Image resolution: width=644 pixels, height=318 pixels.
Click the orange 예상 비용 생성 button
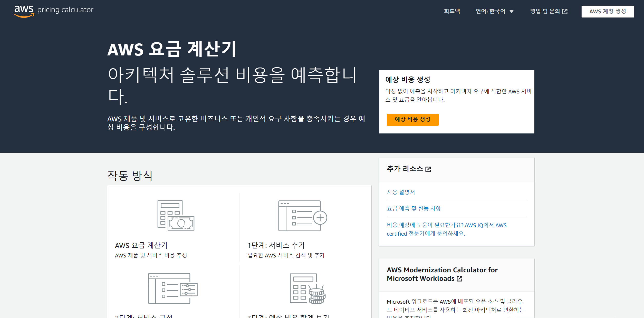412,119
